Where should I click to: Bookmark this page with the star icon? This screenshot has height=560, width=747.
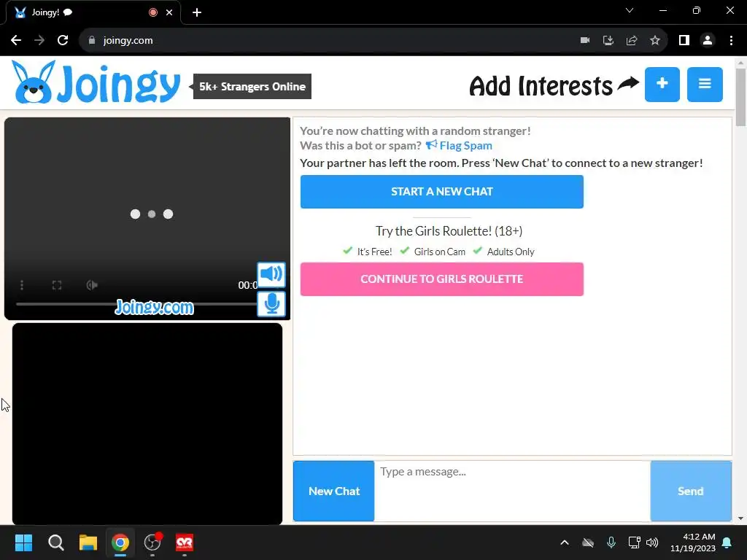(x=655, y=40)
